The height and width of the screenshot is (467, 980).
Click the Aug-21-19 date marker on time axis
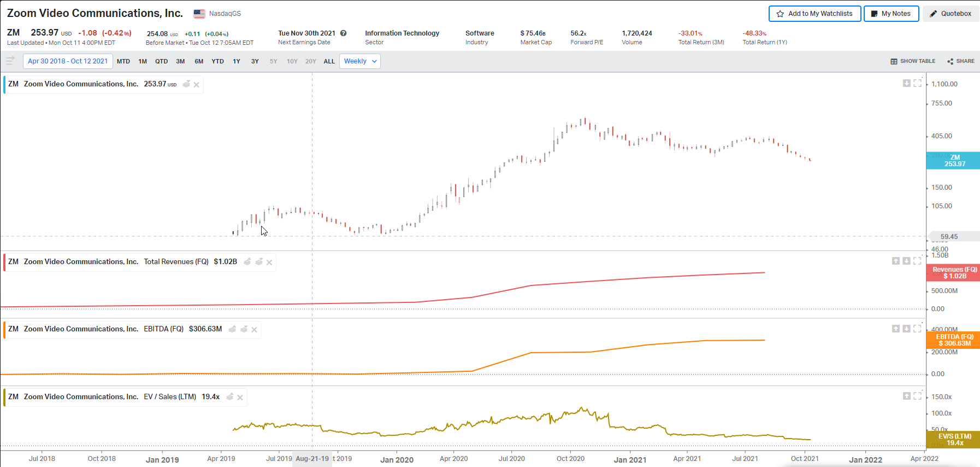click(312, 459)
